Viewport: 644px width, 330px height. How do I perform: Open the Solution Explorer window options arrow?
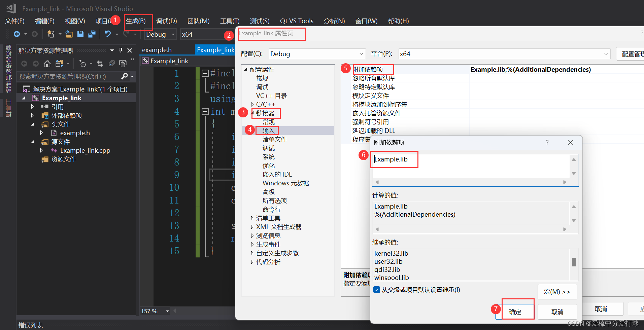point(112,50)
